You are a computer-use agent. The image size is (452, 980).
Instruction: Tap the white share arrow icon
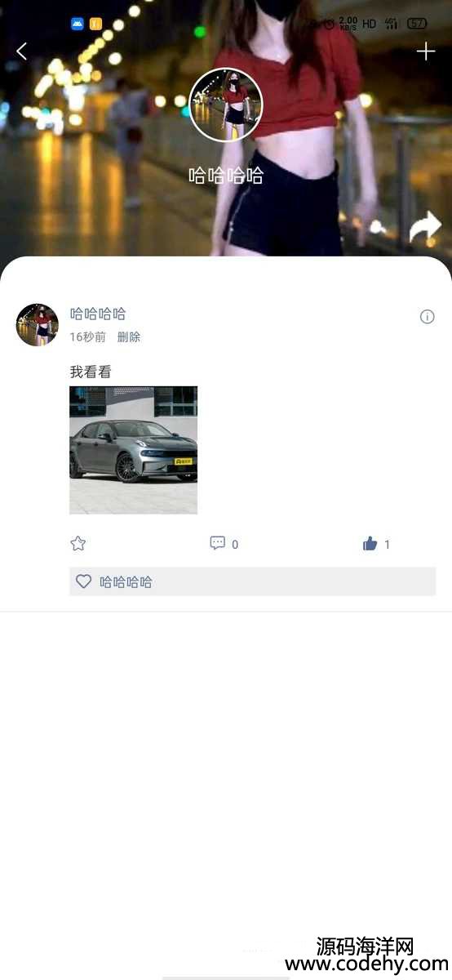point(425,228)
